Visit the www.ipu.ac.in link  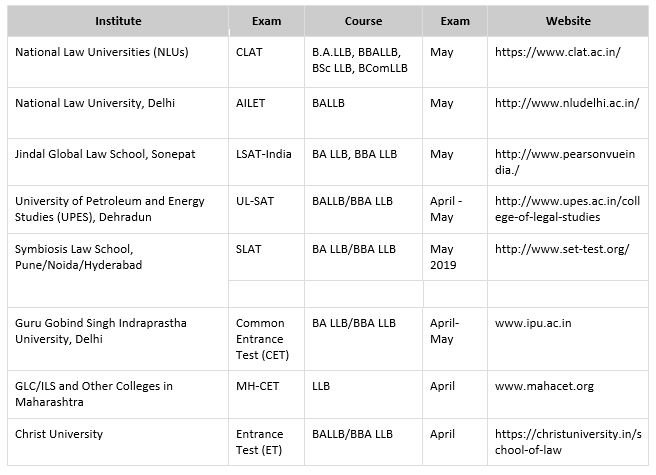coord(533,324)
